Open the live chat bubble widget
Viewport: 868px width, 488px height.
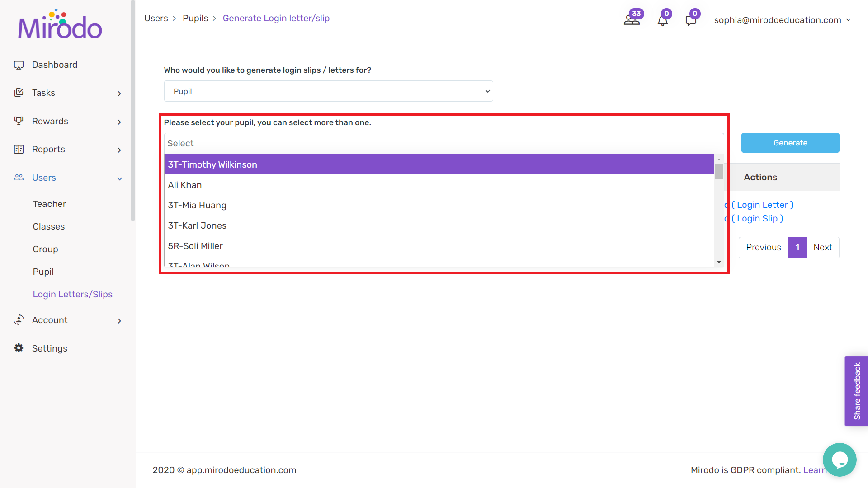click(x=839, y=460)
